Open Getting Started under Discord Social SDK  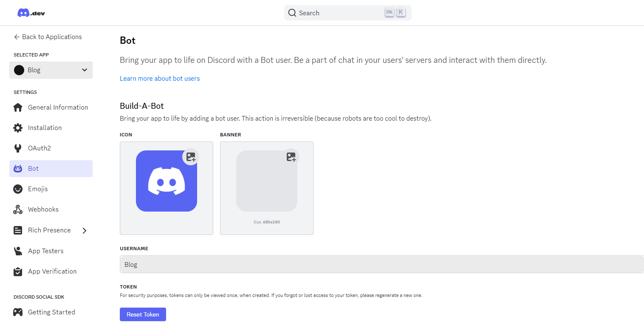pyautogui.click(x=51, y=312)
